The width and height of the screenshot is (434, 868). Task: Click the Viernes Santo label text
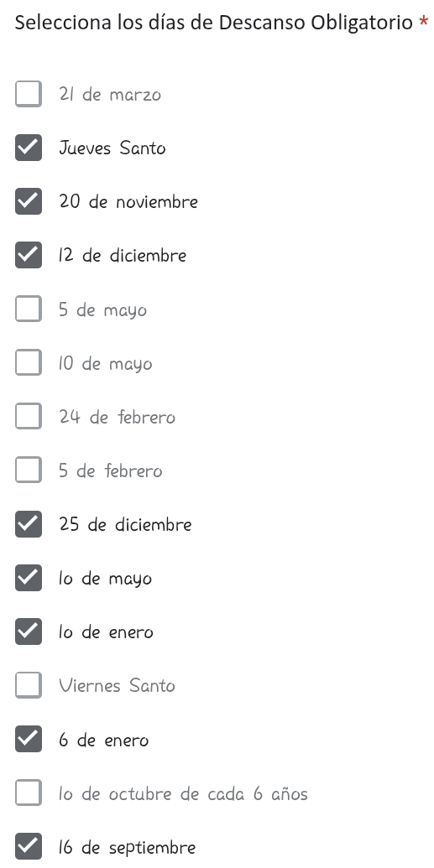(117, 685)
